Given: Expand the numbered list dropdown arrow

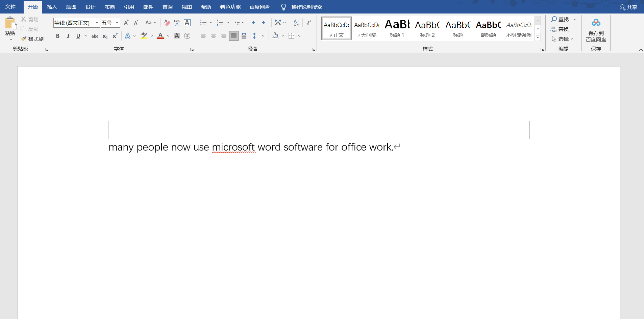Looking at the screenshot, I should 228,23.
